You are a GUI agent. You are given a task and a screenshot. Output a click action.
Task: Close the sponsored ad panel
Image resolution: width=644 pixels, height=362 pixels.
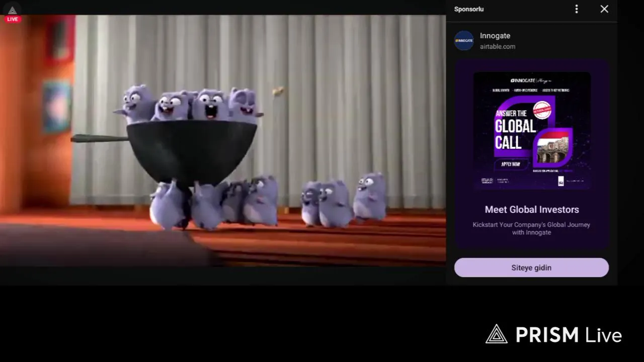pos(604,9)
